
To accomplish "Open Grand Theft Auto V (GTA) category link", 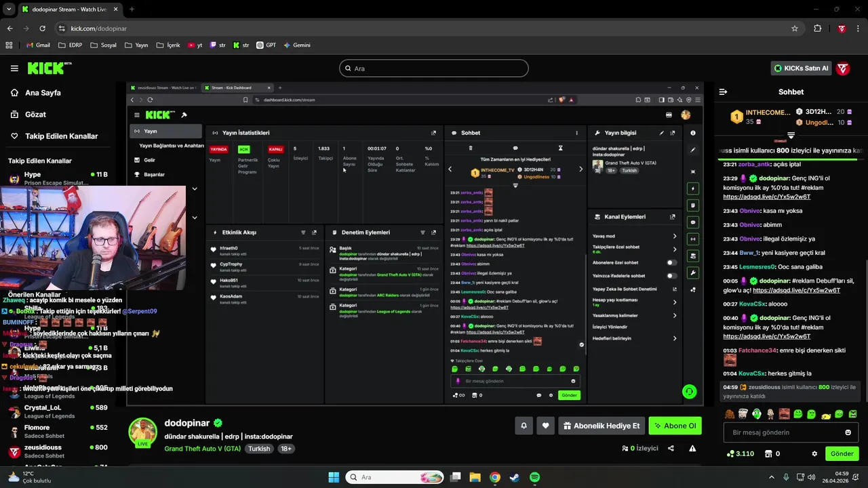I will (202, 449).
